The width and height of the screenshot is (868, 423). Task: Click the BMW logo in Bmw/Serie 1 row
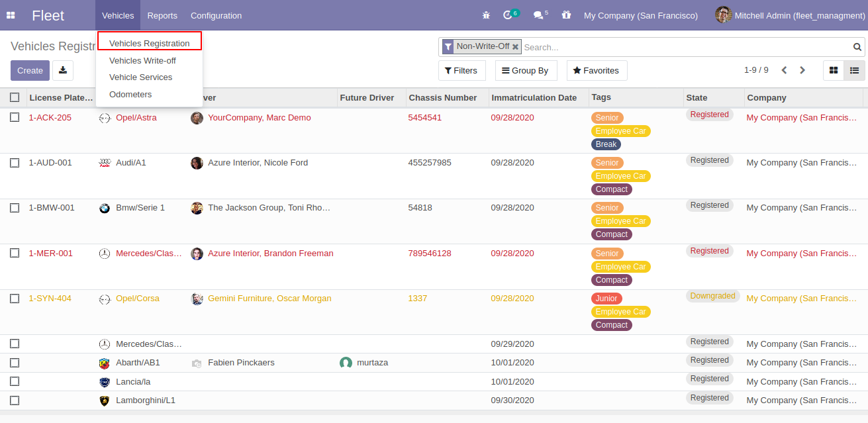[x=105, y=208]
